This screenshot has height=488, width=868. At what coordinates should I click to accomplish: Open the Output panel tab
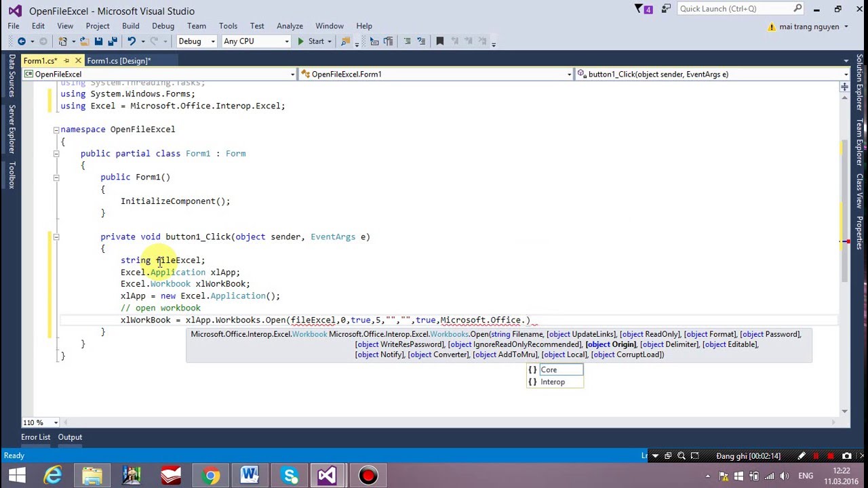click(x=70, y=437)
